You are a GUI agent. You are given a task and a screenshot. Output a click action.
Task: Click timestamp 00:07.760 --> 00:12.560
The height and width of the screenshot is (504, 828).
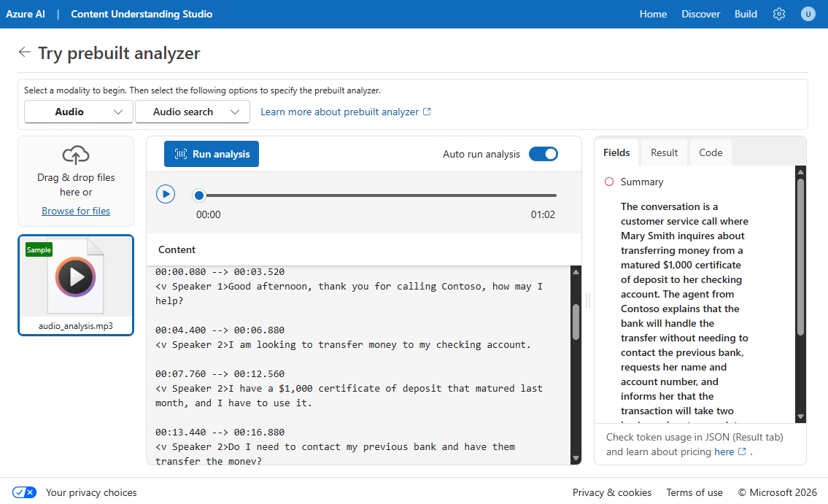coord(220,373)
